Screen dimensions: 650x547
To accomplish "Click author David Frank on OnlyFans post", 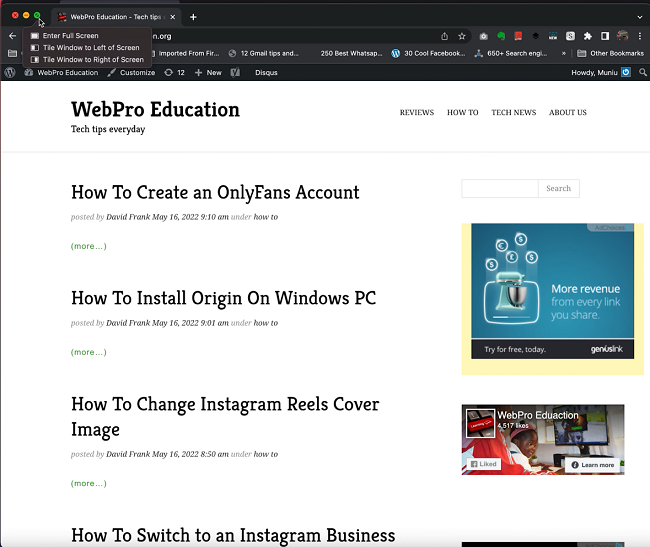I will [128, 217].
